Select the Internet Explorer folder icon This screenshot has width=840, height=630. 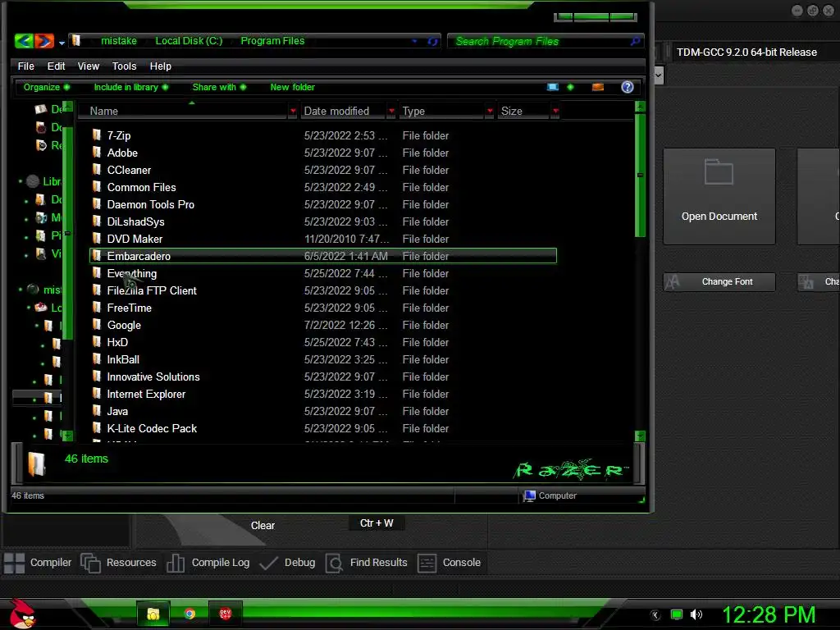pyautogui.click(x=97, y=394)
